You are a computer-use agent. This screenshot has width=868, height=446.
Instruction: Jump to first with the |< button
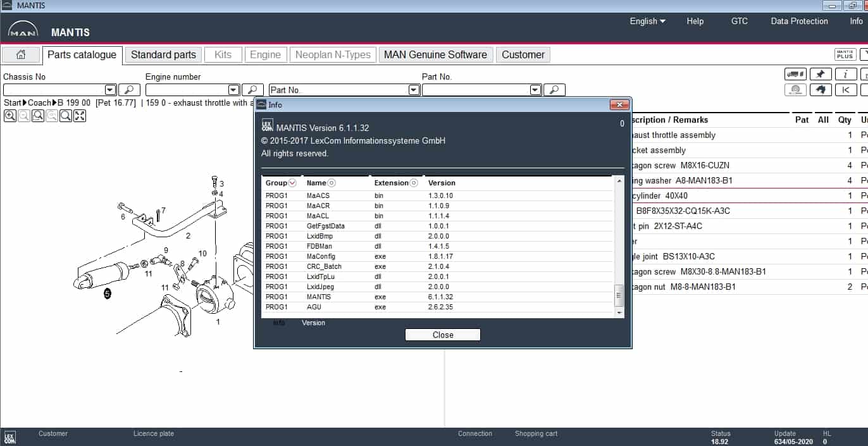tap(846, 90)
